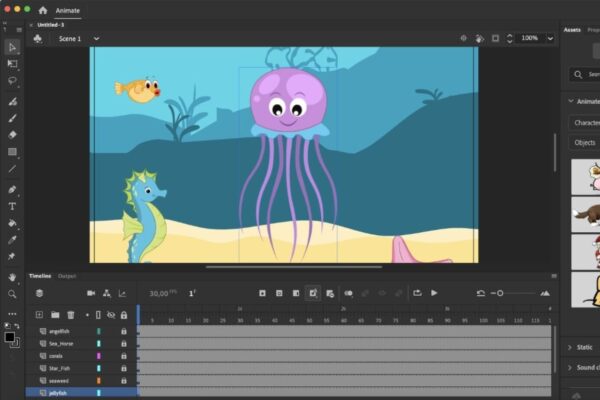This screenshot has height=400, width=600.
Task: Click the new layer icon in timeline
Action: click(x=39, y=315)
